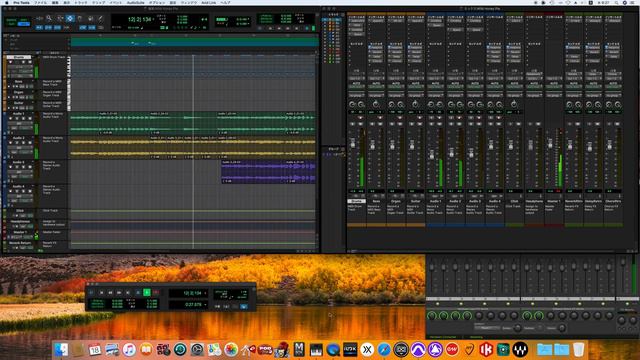Select the Grabber hand tool
Screen dimensions: 640x360
tap(80, 18)
